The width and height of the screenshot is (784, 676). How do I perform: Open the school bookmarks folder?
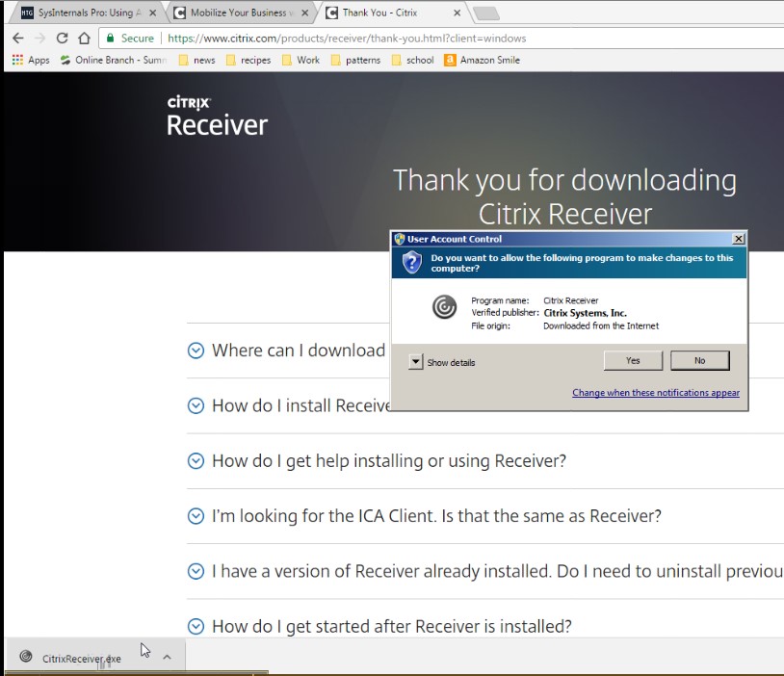(x=413, y=60)
